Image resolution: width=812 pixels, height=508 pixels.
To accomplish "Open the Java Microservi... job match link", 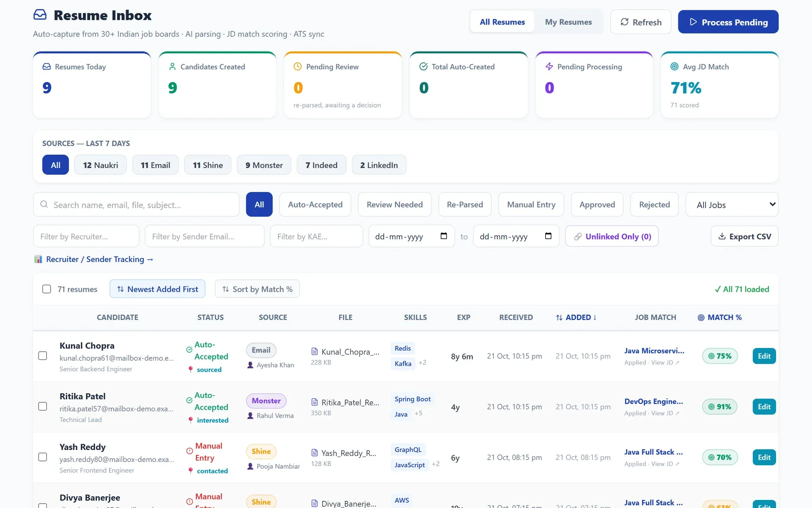I will [654, 351].
